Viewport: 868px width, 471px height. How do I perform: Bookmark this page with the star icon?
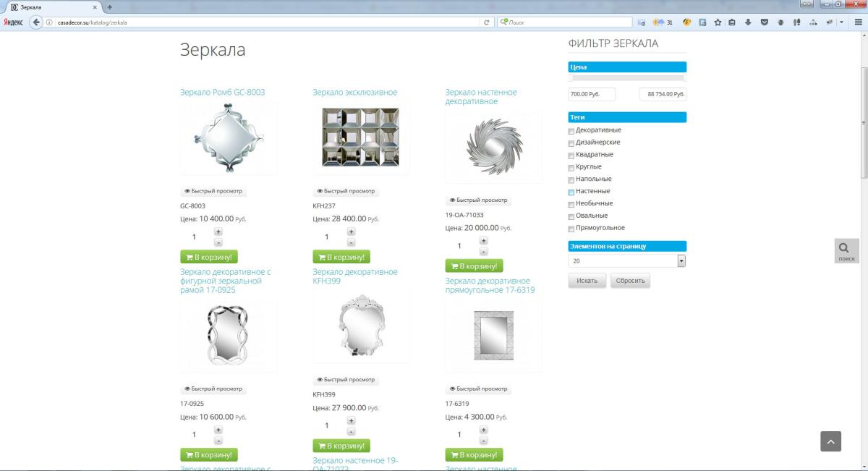pos(718,22)
